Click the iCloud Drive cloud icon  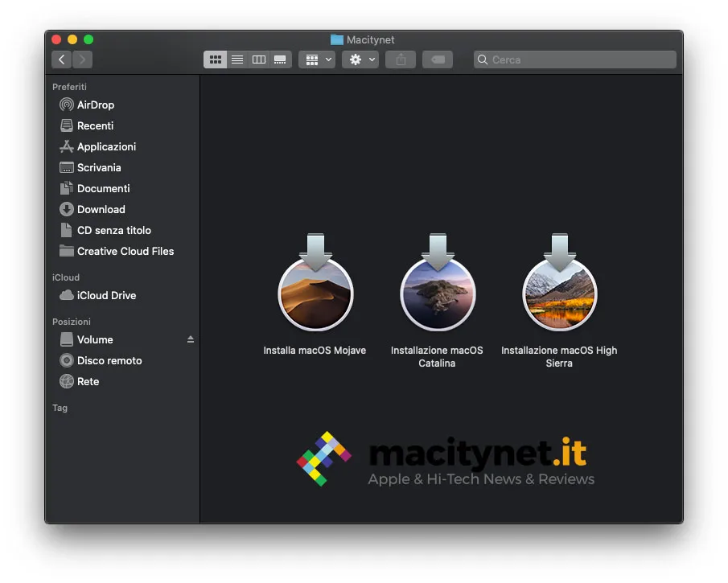coord(67,295)
